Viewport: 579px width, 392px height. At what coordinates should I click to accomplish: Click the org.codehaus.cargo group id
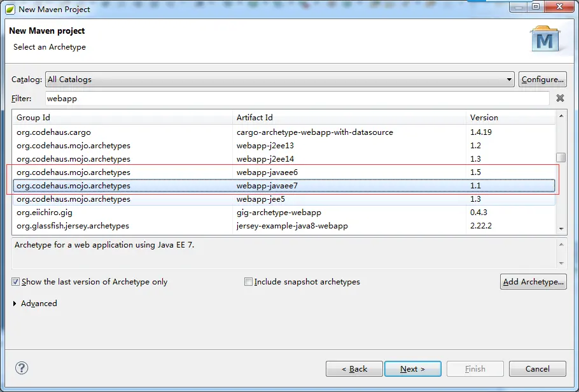click(53, 132)
